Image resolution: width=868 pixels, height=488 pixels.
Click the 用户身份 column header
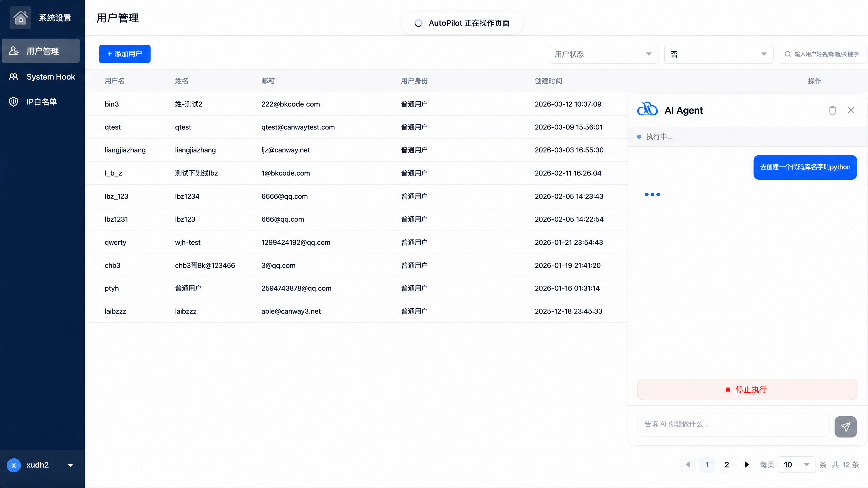(415, 81)
